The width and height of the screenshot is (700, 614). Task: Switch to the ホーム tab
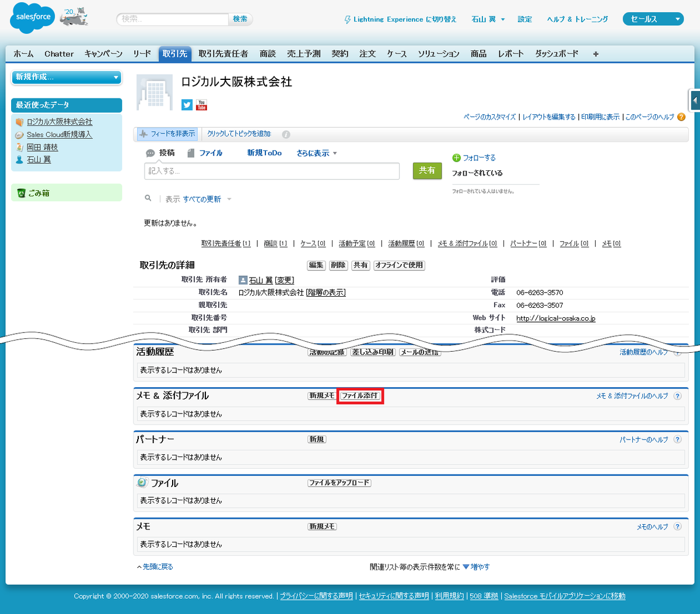pyautogui.click(x=24, y=54)
